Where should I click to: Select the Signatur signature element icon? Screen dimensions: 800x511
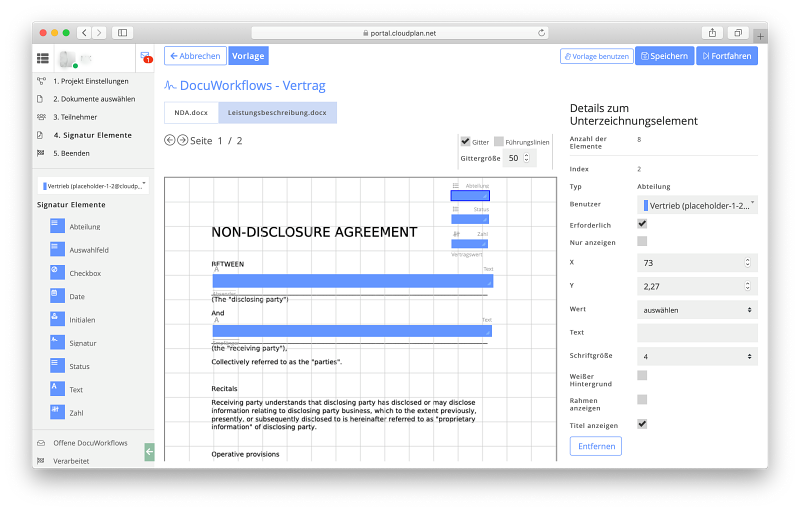click(x=57, y=342)
